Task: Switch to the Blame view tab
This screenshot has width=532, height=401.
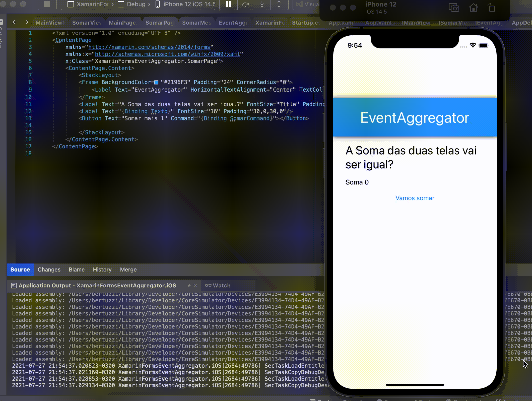Action: pos(77,270)
